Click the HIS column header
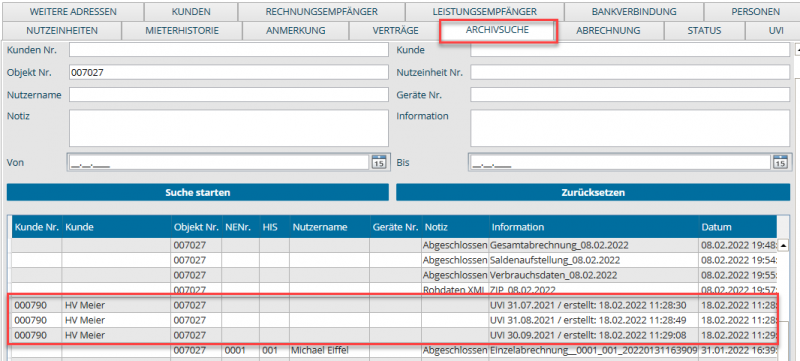The image size is (800, 361). coord(274,227)
